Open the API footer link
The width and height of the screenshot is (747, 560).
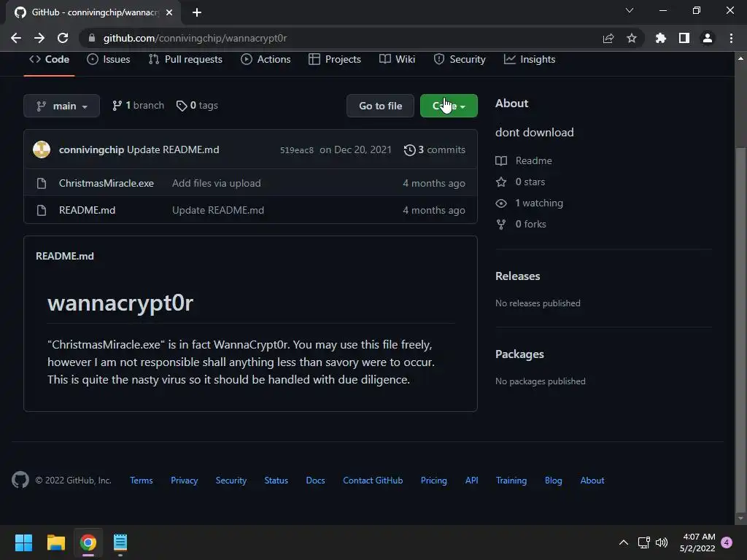point(472,480)
